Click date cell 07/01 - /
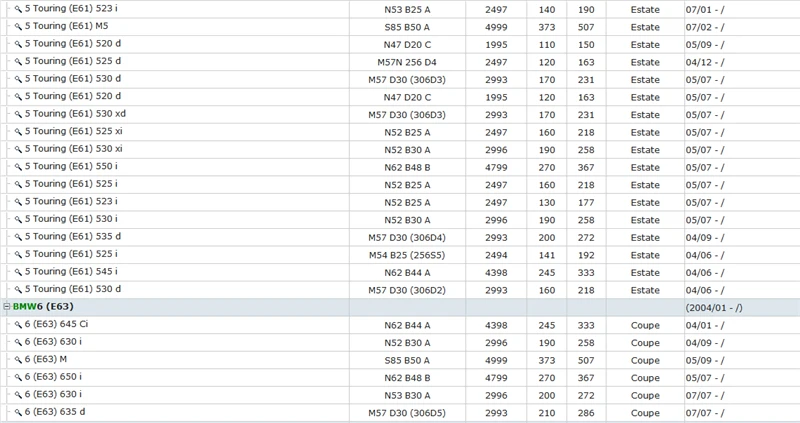The height and width of the screenshot is (423, 800). [x=705, y=10]
